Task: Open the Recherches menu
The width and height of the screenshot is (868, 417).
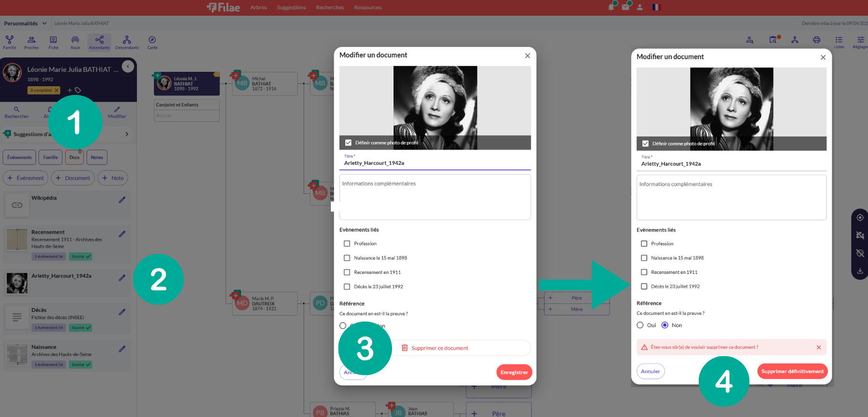Action: click(x=330, y=7)
